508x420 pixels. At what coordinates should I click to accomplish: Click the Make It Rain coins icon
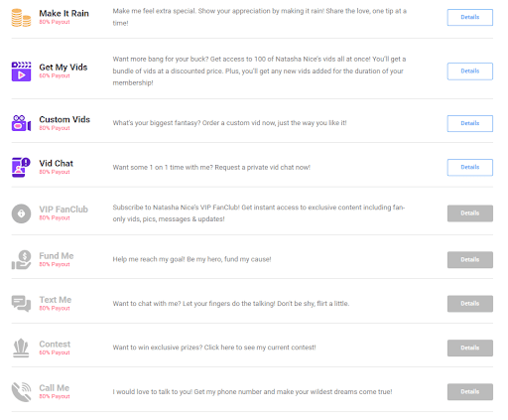[x=21, y=18]
